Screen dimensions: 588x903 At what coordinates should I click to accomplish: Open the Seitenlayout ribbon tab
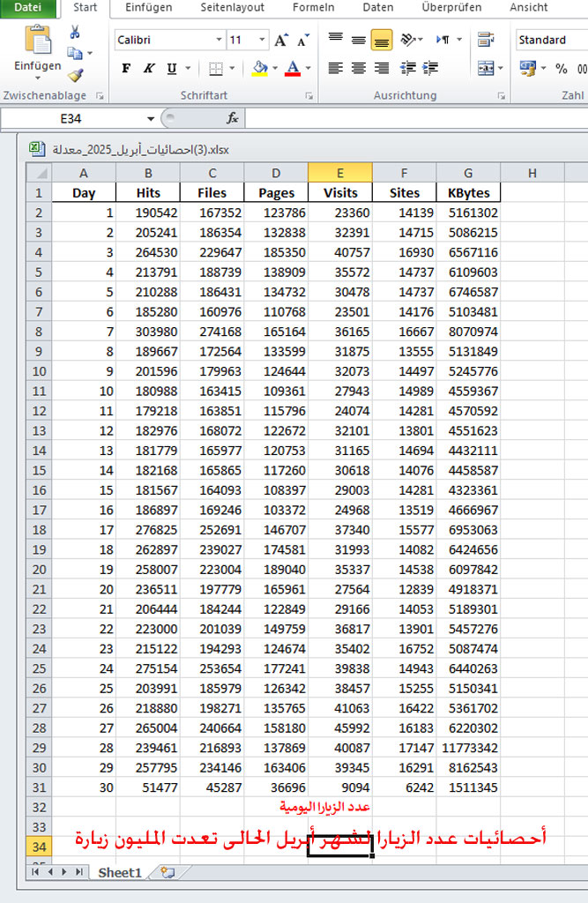pos(232,7)
